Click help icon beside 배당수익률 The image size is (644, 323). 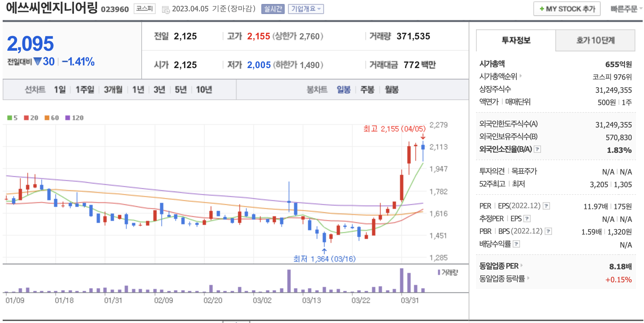click(516, 244)
